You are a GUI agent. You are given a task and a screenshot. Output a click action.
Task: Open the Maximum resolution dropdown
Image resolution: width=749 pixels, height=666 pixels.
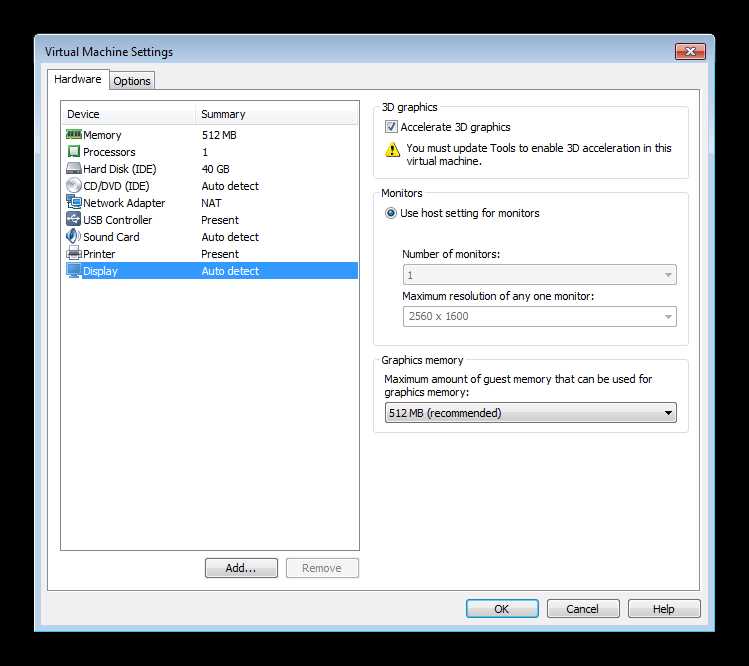(539, 316)
